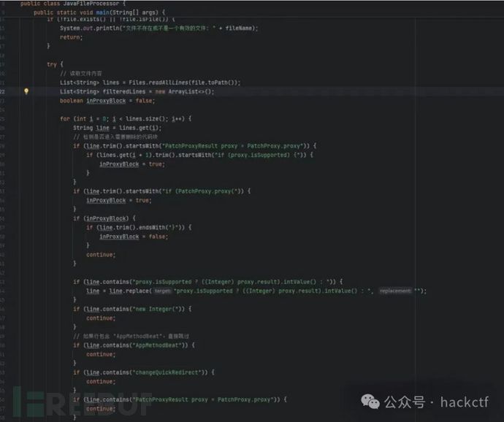Click the yellow lightbulb quick-fix icon
The height and width of the screenshot is (422, 504).
pos(26,92)
